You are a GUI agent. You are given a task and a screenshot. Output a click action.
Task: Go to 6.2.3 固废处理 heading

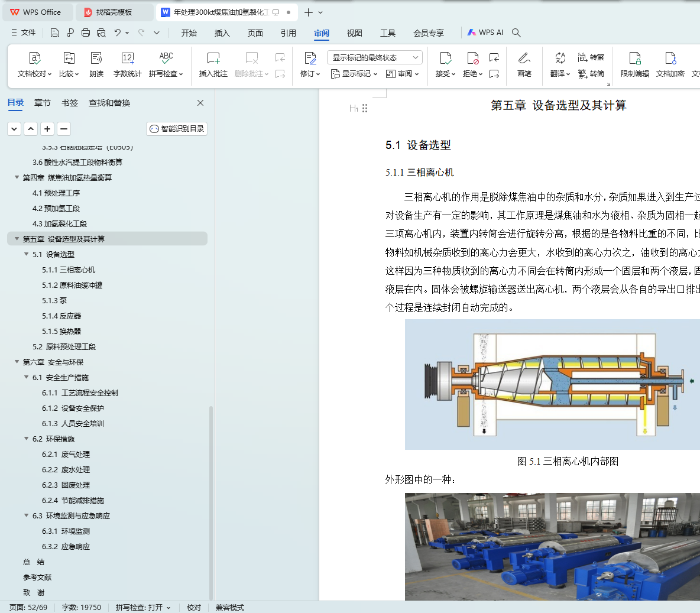tap(66, 485)
